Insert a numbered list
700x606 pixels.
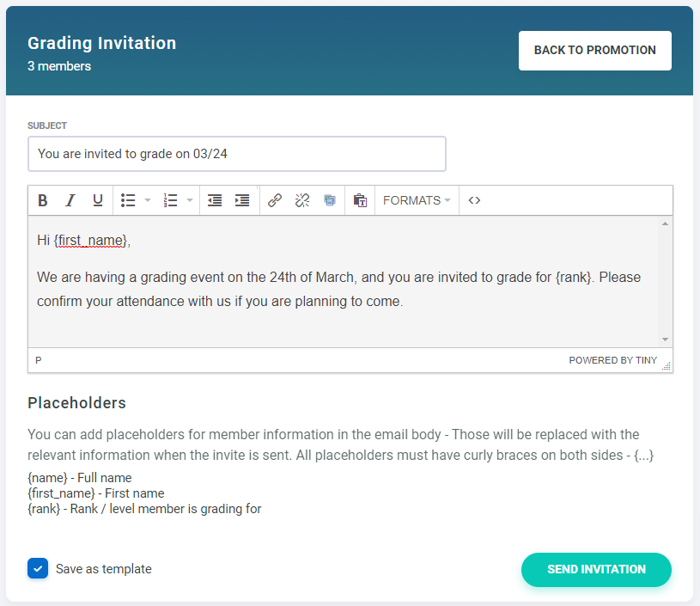pos(170,200)
